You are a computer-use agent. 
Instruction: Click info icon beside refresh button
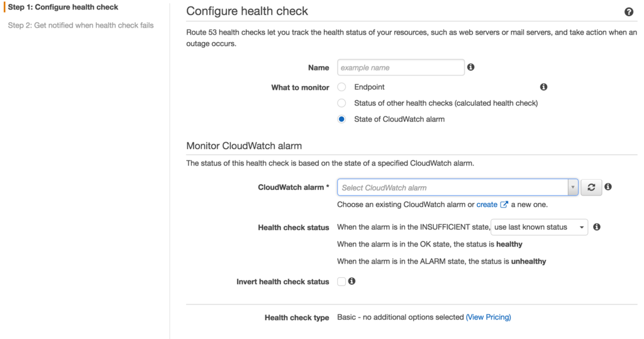point(608,187)
